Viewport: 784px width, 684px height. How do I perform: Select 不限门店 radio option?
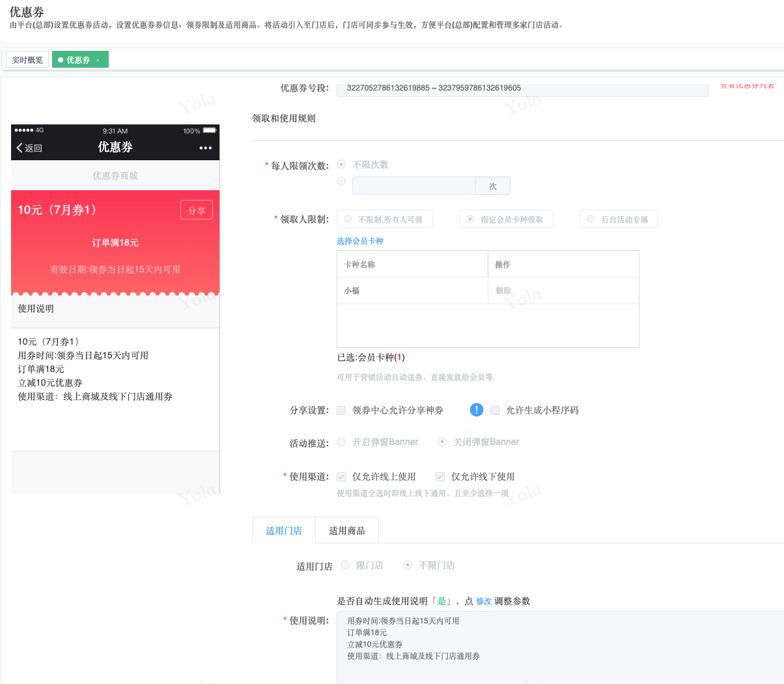click(408, 565)
